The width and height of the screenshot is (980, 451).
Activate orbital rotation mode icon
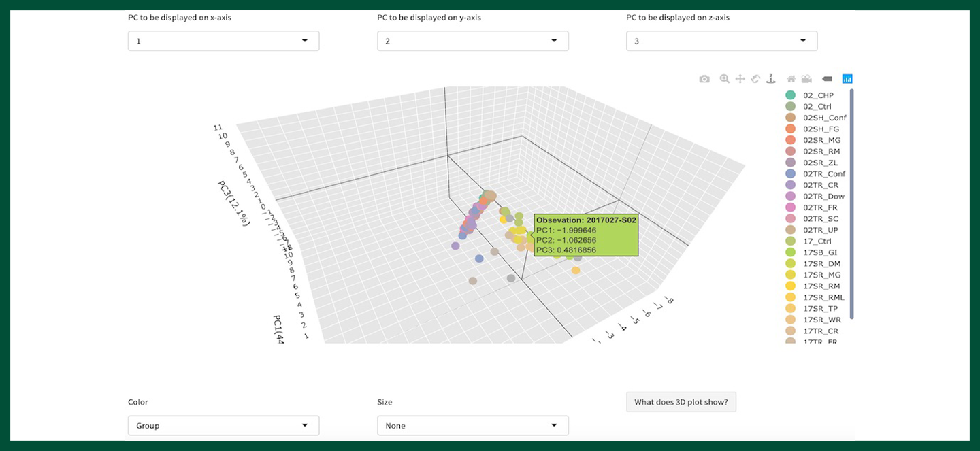click(755, 79)
